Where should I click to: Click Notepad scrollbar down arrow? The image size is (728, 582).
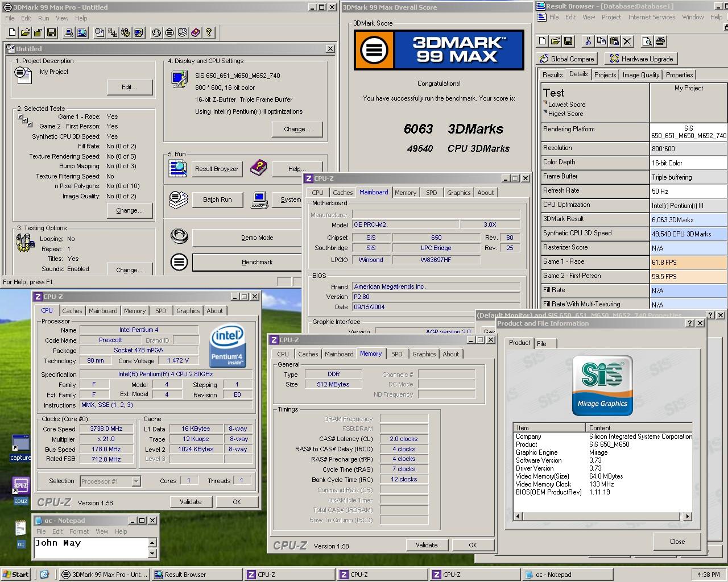click(152, 554)
